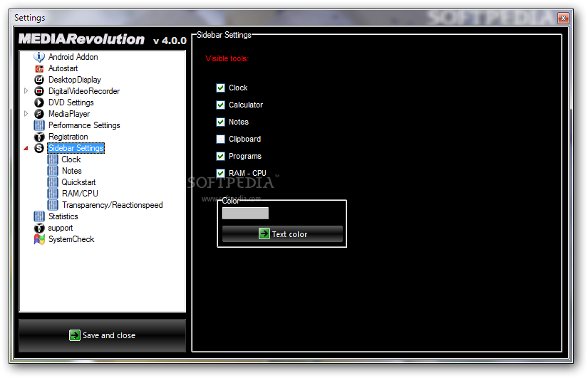The width and height of the screenshot is (588, 378).
Task: Click the icon beside the Clock subitem
Action: point(53,159)
